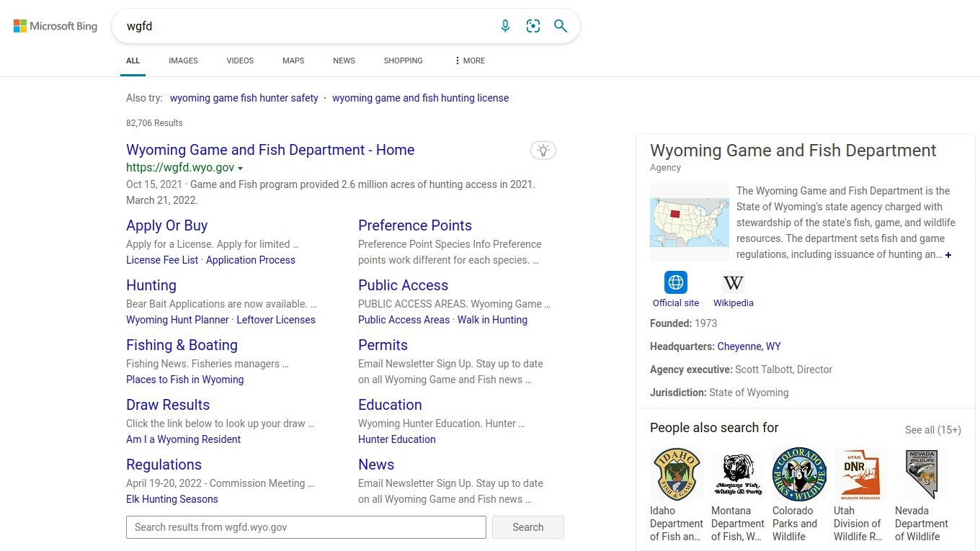Open Colorado Parks and Wildlife logo
The height and width of the screenshot is (551, 980).
tap(799, 474)
